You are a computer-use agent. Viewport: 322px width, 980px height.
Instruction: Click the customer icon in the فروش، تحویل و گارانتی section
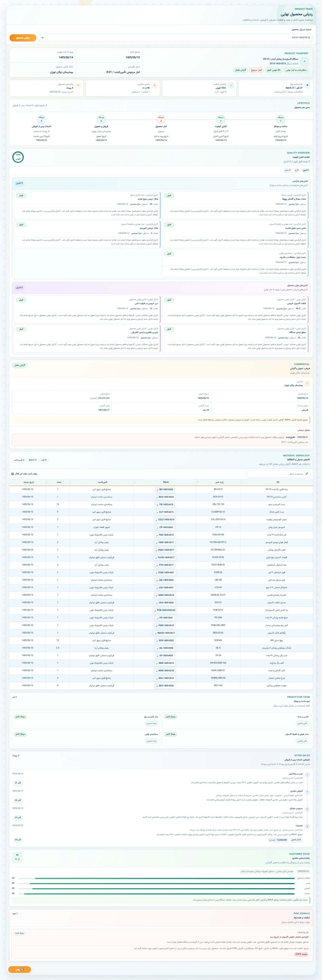(307, 383)
